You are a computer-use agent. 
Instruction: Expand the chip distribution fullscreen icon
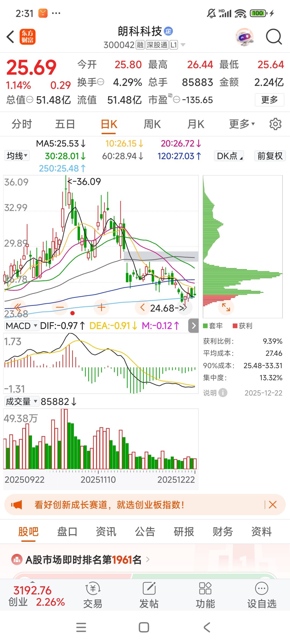tap(226, 307)
